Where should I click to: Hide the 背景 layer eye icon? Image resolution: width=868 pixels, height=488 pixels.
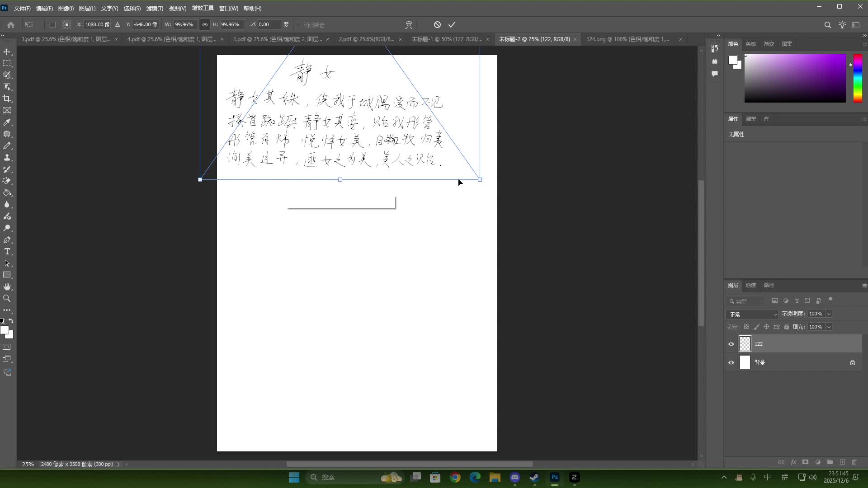[731, 362]
